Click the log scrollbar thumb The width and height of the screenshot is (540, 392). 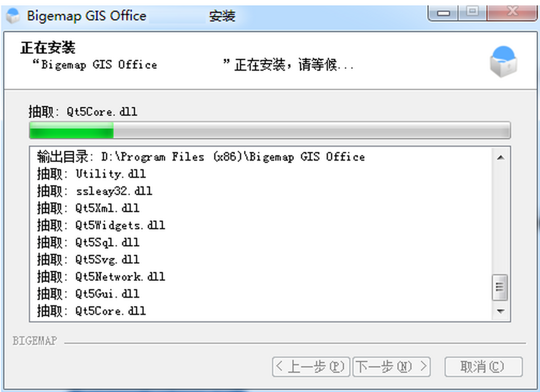500,287
